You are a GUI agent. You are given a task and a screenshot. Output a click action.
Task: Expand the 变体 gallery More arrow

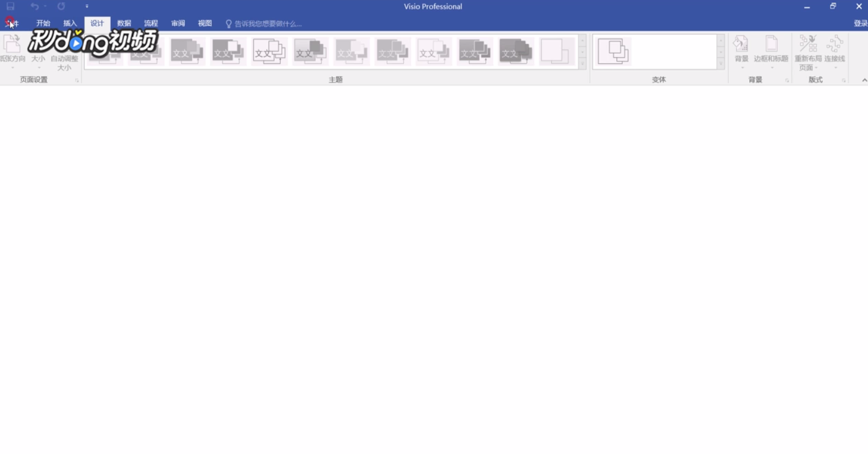[721, 63]
